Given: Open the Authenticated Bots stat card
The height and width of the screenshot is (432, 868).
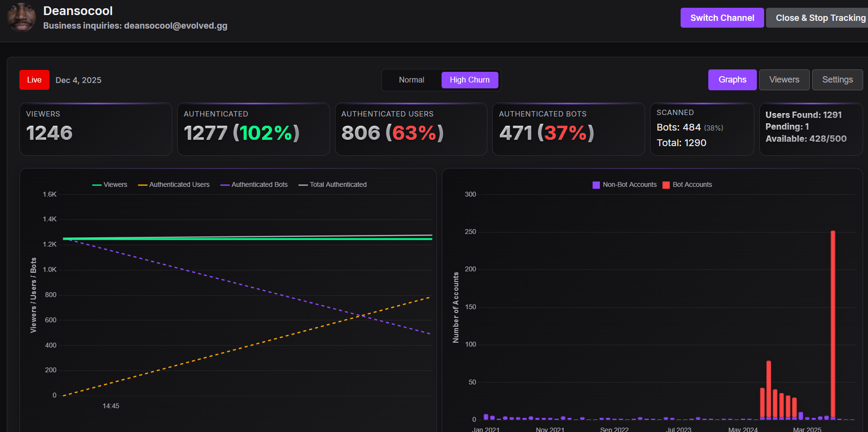Looking at the screenshot, I should point(568,129).
